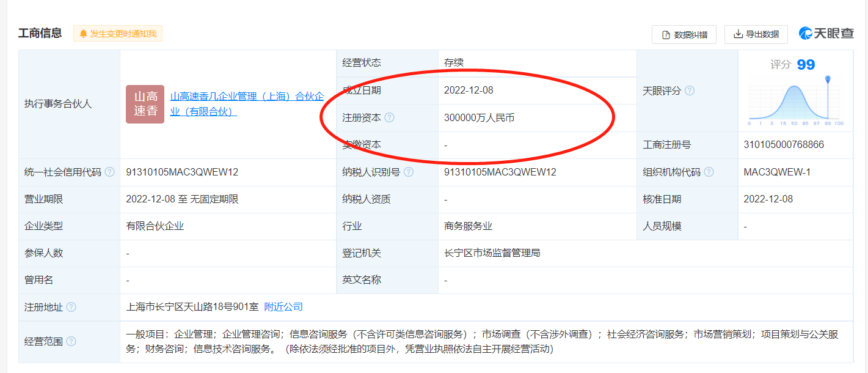The image size is (868, 373).
Task: Click help icon beside 纳税人识别号
Action: coord(409,172)
